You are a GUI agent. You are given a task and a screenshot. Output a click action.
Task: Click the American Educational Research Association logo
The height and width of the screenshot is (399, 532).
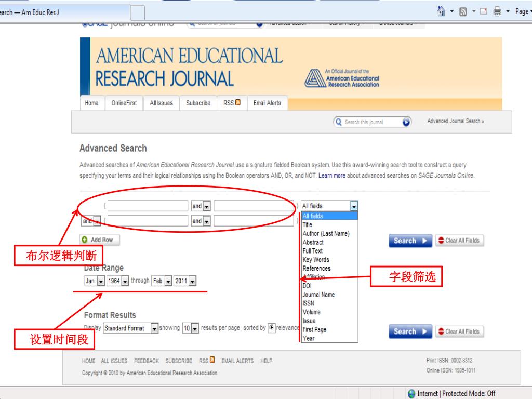(342, 78)
